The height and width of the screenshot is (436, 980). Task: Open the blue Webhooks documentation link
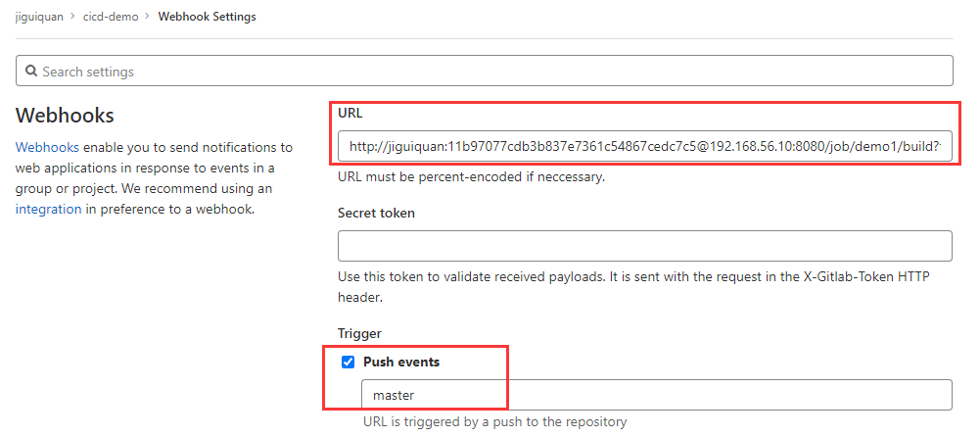(x=48, y=148)
